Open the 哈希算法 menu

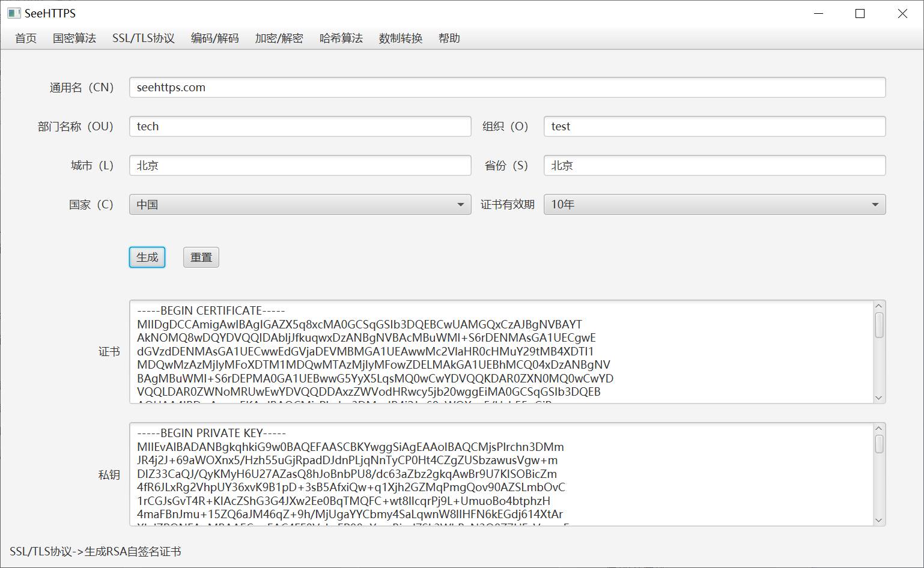pyautogui.click(x=341, y=38)
